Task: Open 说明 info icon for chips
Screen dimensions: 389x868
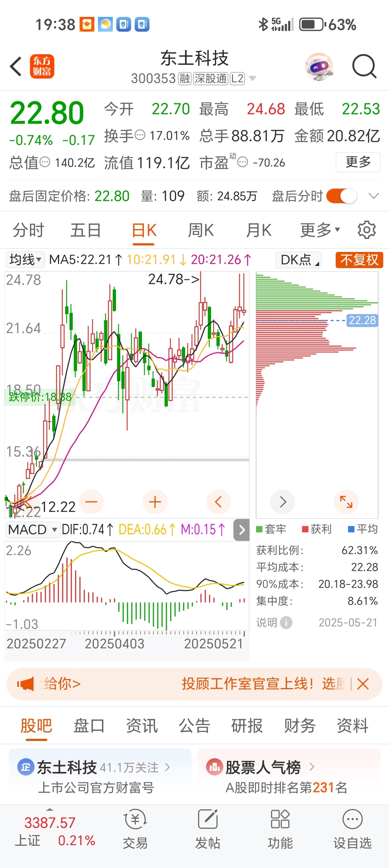Action: pos(286,622)
